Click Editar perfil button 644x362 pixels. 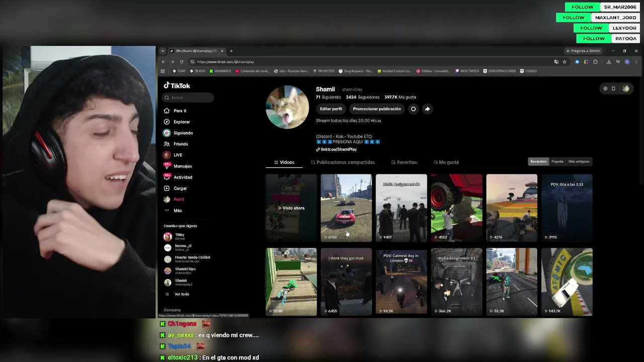click(x=331, y=109)
